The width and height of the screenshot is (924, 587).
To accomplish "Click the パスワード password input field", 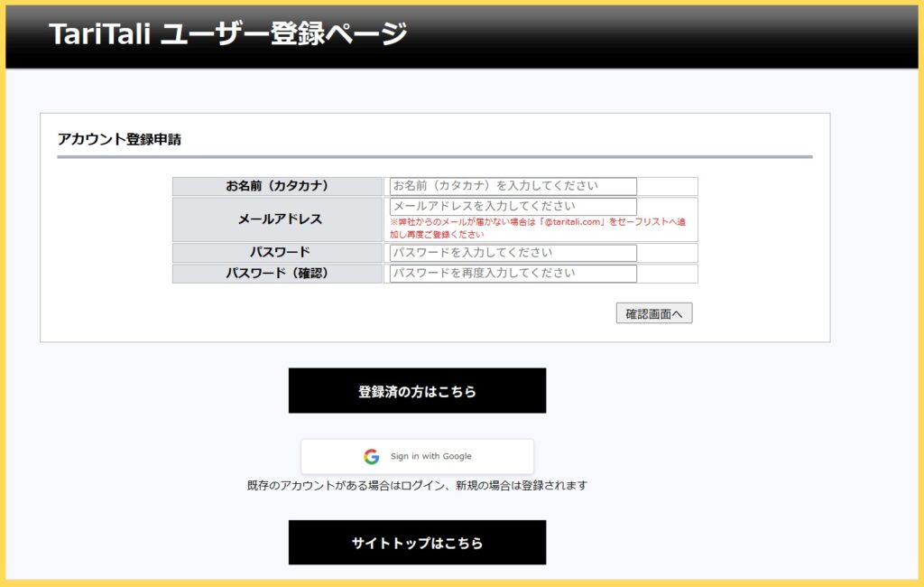I will tap(512, 252).
